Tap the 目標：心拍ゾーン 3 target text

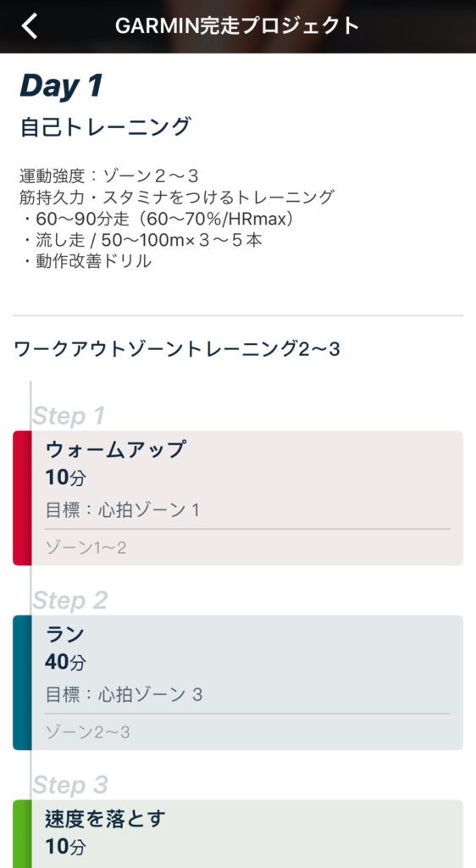(x=124, y=694)
